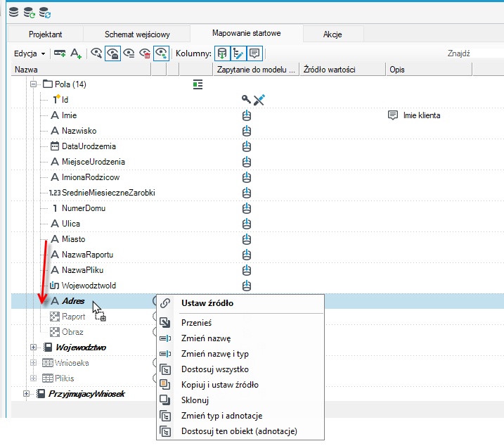Select the greyed Obraz item
The image size is (504, 446).
(72, 332)
